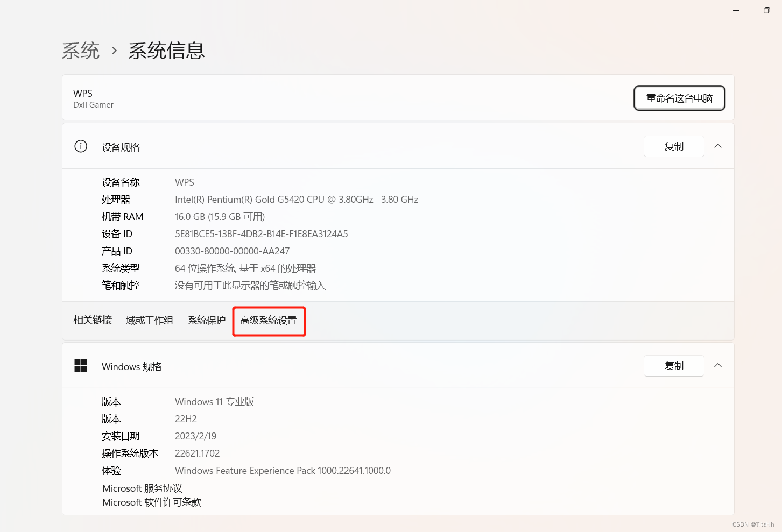
Task: Click the 系统类型 label
Action: tap(121, 268)
